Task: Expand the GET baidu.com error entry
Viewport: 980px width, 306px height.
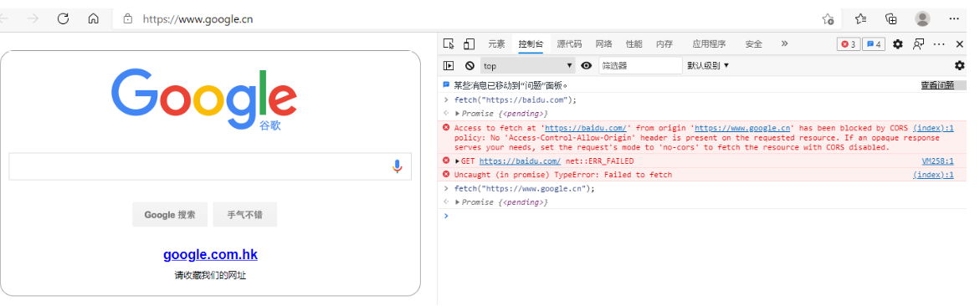Action: (x=458, y=161)
